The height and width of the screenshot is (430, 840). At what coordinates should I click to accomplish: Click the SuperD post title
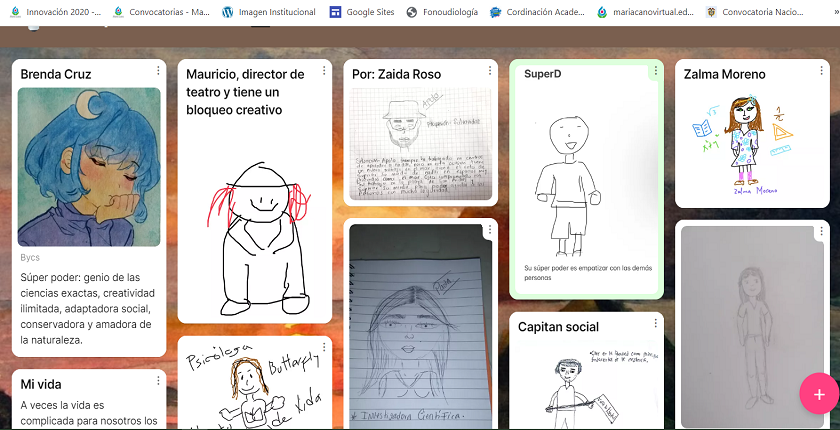click(x=543, y=74)
